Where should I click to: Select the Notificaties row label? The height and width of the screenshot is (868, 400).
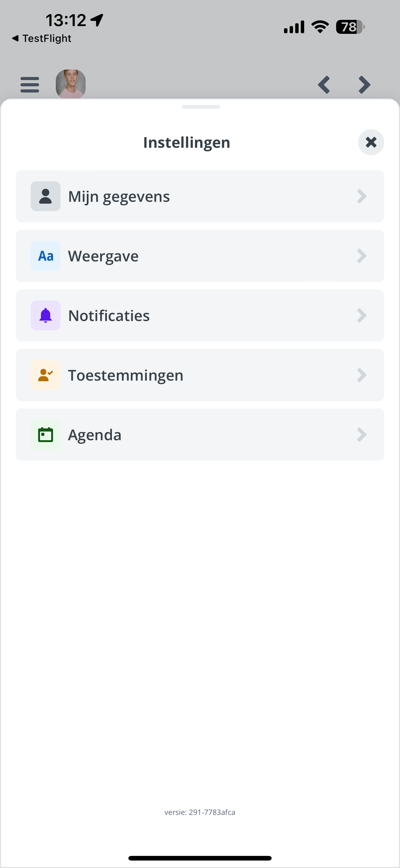point(109,316)
